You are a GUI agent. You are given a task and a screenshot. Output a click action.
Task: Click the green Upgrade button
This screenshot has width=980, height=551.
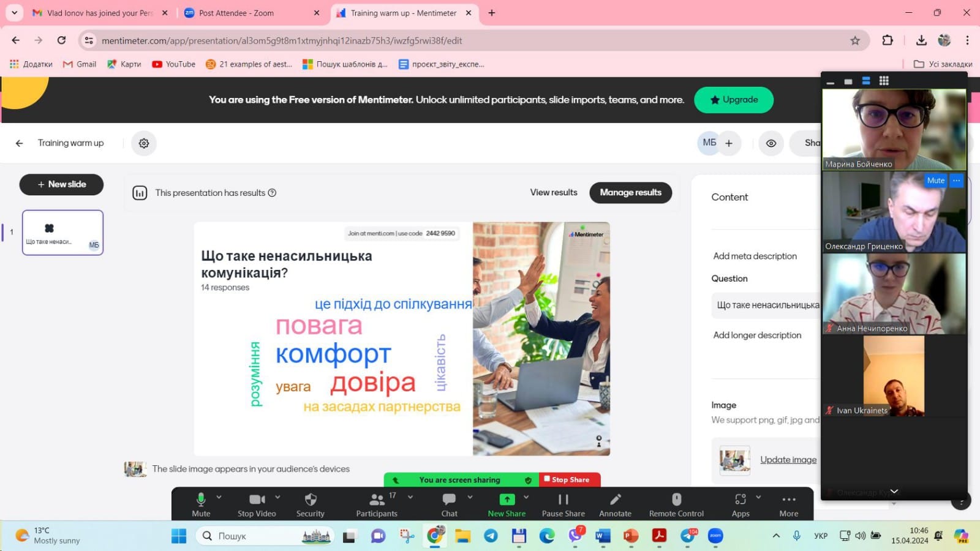coord(733,100)
